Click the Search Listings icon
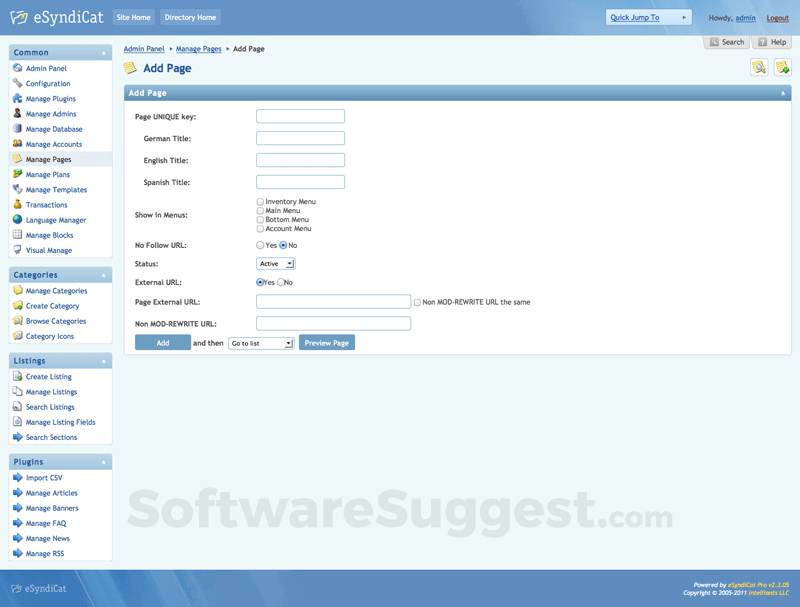The height and width of the screenshot is (607, 800). pyautogui.click(x=17, y=407)
